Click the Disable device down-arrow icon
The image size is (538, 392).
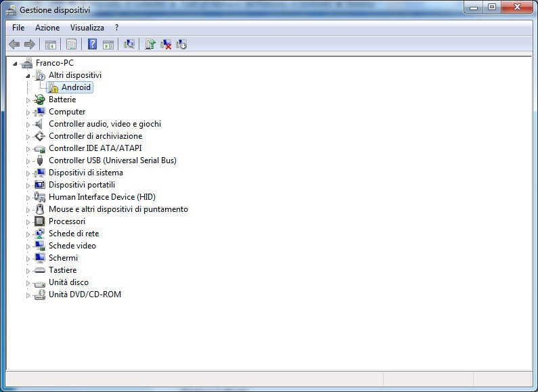[181, 44]
